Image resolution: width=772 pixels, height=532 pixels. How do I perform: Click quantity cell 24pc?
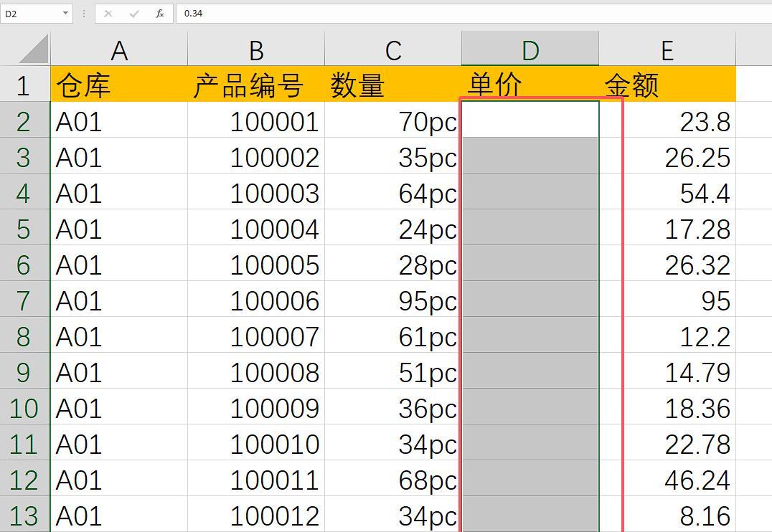(x=393, y=228)
